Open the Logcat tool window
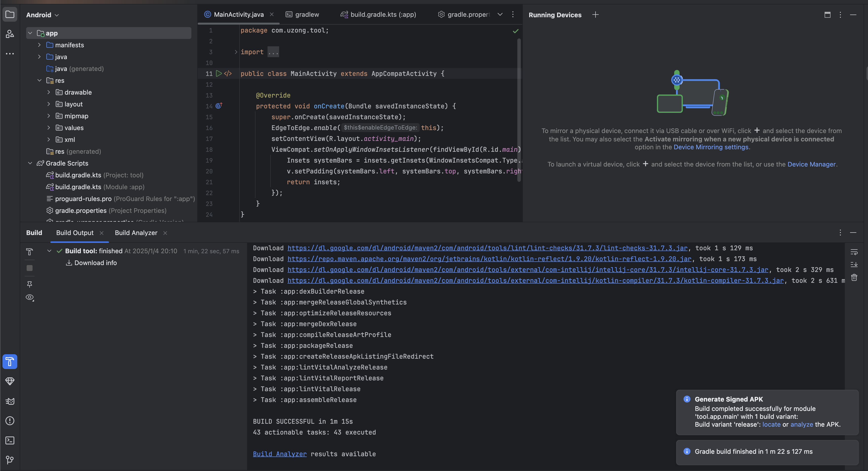This screenshot has width=868, height=471. click(10, 401)
